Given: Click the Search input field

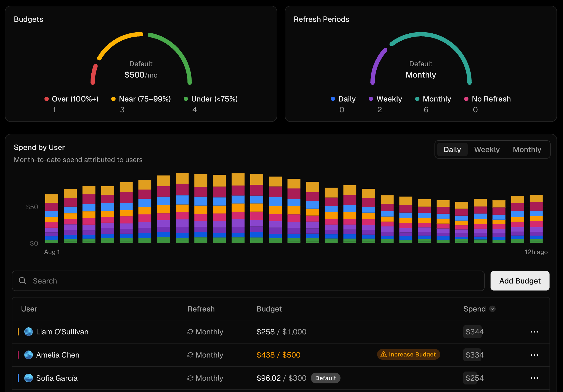Looking at the screenshot, I should click(x=248, y=281).
